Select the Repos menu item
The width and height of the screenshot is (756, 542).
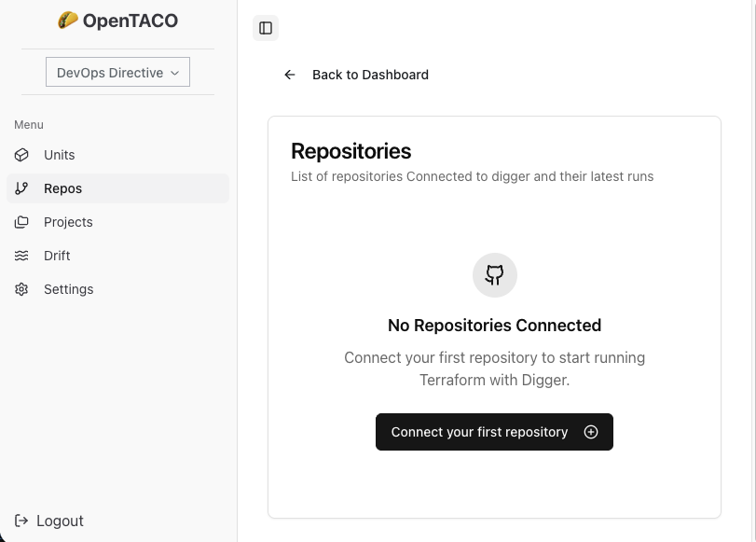(x=62, y=188)
